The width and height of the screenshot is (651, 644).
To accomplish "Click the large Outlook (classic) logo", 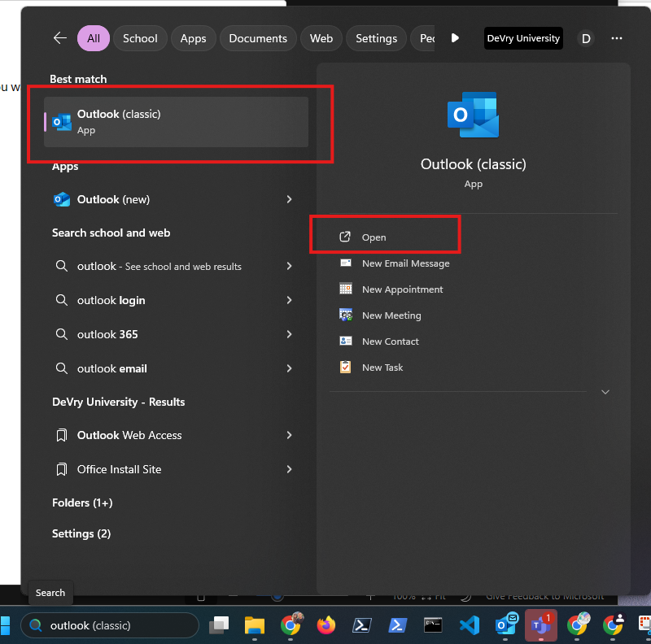I will point(473,115).
